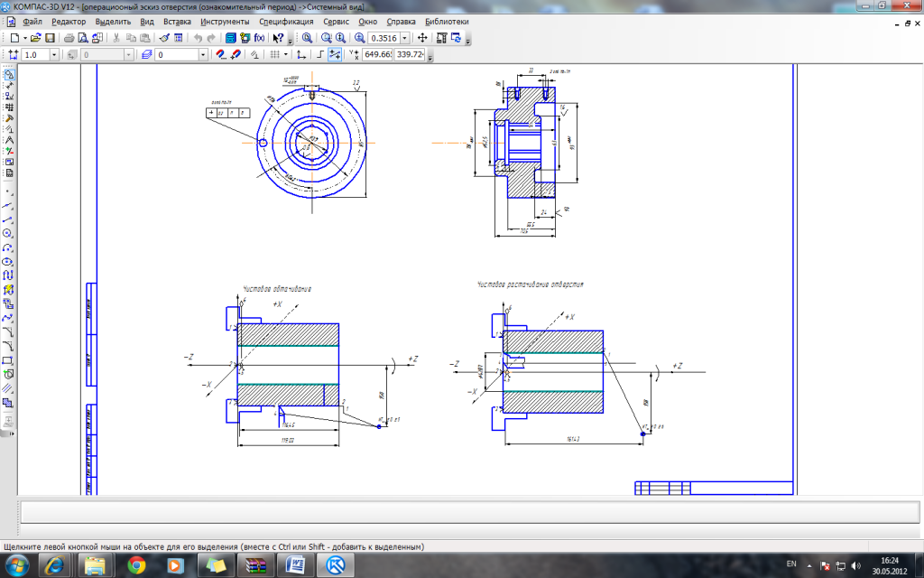
Task: Activate the context help cursor icon
Action: click(x=278, y=38)
